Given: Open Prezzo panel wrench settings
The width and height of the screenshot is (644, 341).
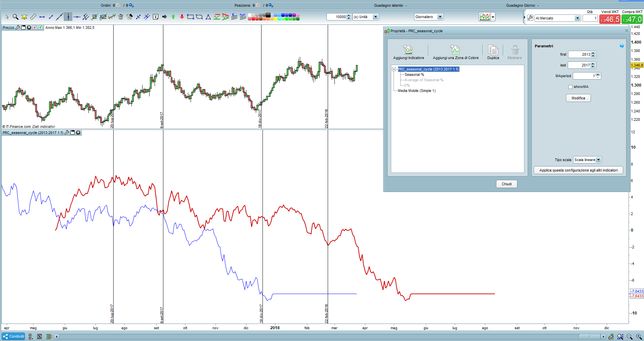Looking at the screenshot, I should [x=18, y=28].
